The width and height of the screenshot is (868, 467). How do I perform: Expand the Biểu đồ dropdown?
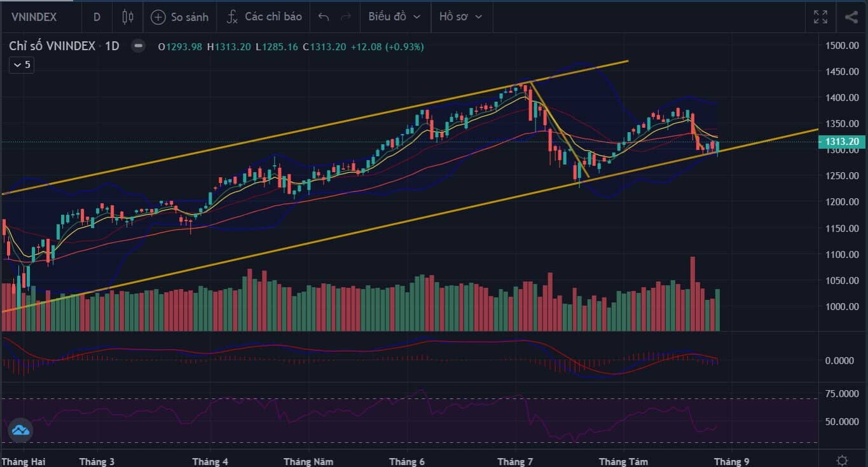(x=395, y=17)
